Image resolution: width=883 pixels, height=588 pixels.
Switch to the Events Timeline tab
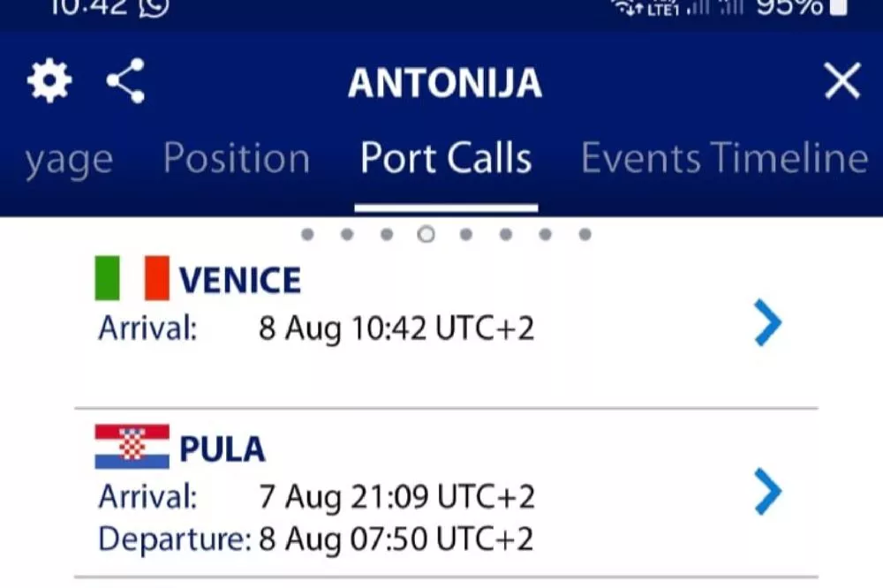(724, 159)
